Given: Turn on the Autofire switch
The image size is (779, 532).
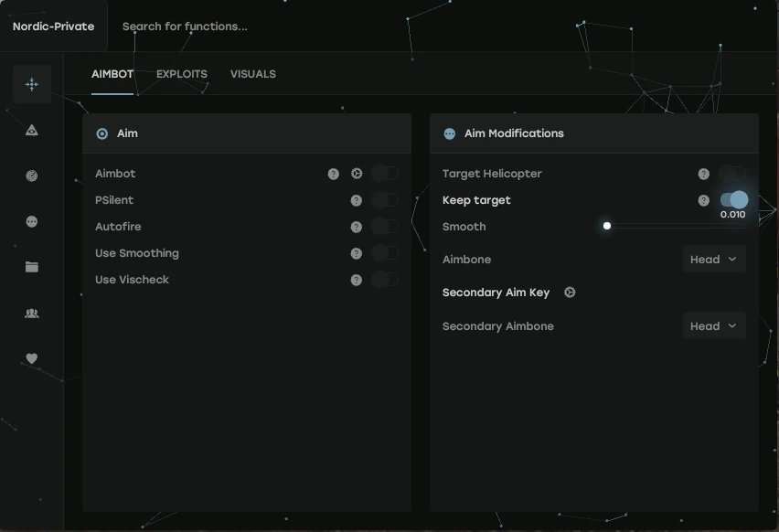Looking at the screenshot, I should click(x=385, y=227).
